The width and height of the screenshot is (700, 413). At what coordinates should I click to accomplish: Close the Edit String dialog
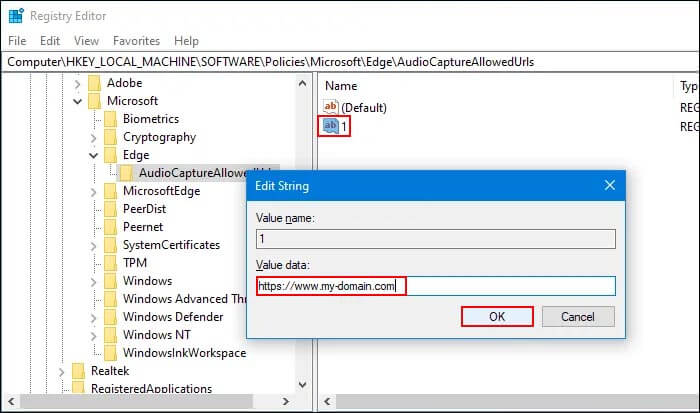pyautogui.click(x=610, y=185)
